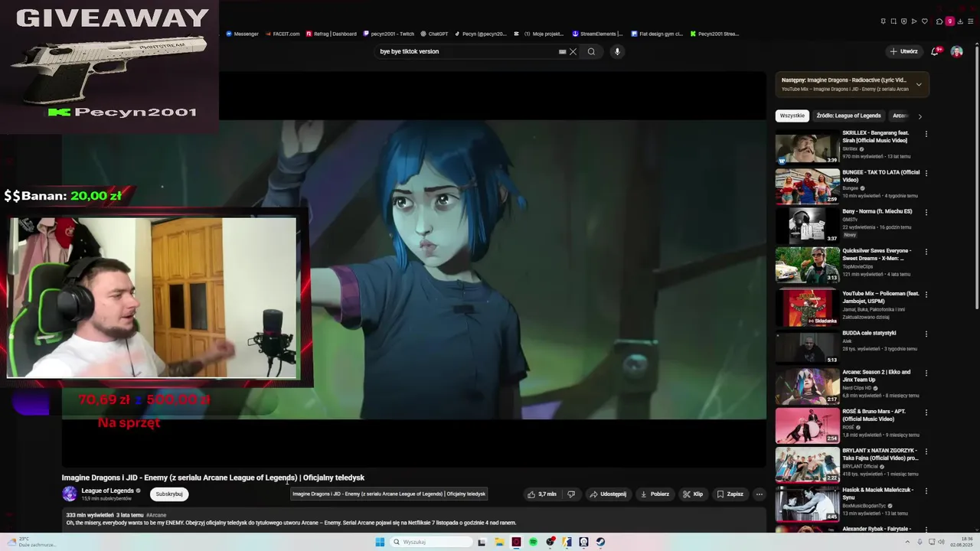Open the Flat design gym bookmark
Image resolution: width=980 pixels, height=551 pixels.
657,34
